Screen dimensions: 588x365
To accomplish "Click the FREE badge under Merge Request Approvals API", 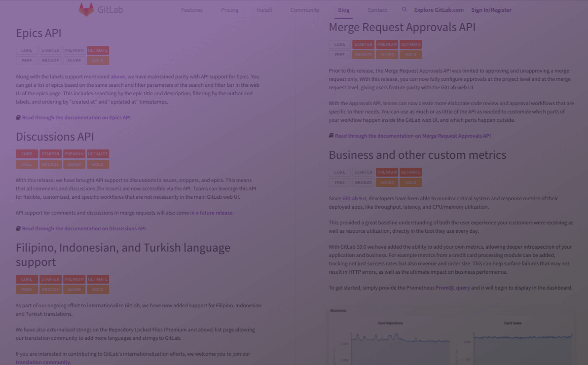I will coord(340,55).
